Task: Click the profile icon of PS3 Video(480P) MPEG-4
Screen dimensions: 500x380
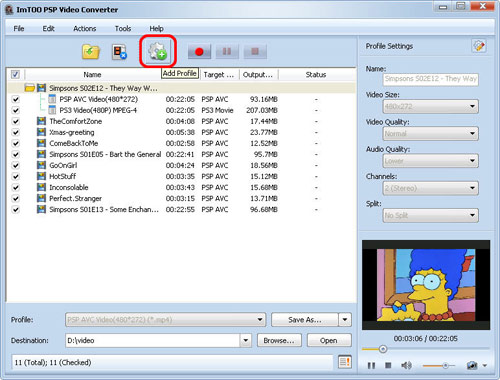Action: tap(52, 110)
